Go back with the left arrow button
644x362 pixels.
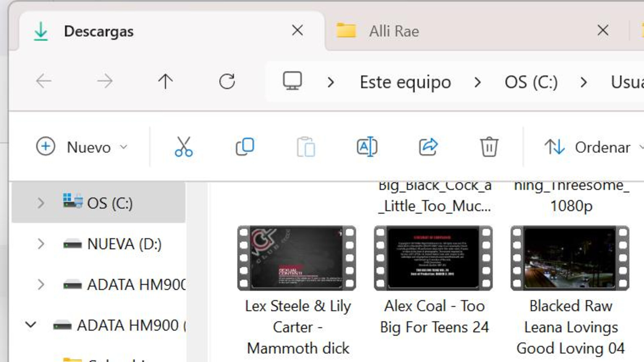pyautogui.click(x=44, y=81)
